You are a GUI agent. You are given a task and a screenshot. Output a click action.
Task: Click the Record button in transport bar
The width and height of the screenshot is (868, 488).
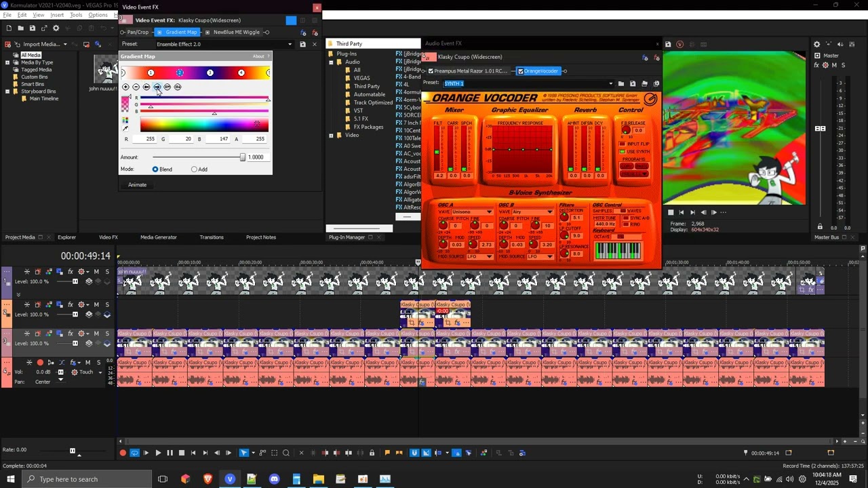click(123, 453)
